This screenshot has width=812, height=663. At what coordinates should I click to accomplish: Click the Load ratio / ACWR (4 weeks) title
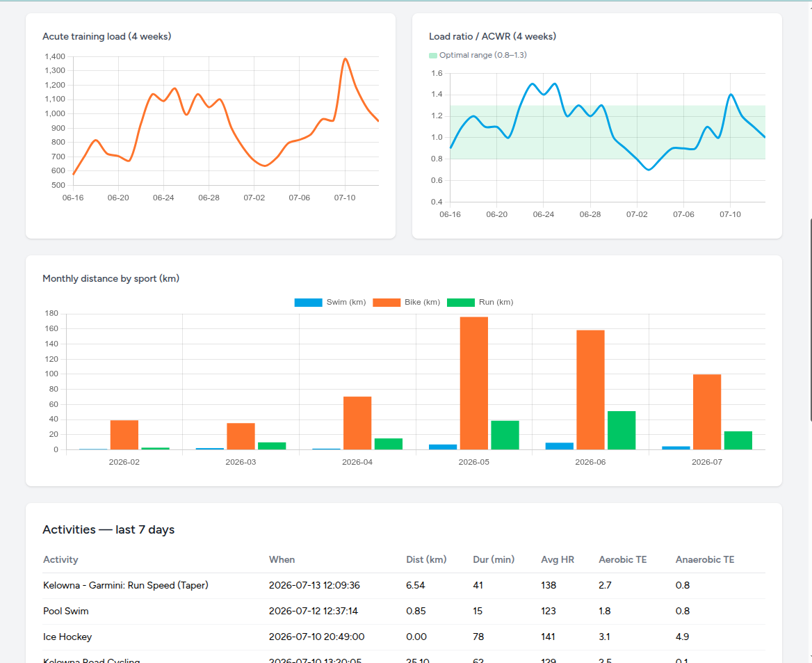click(x=492, y=36)
